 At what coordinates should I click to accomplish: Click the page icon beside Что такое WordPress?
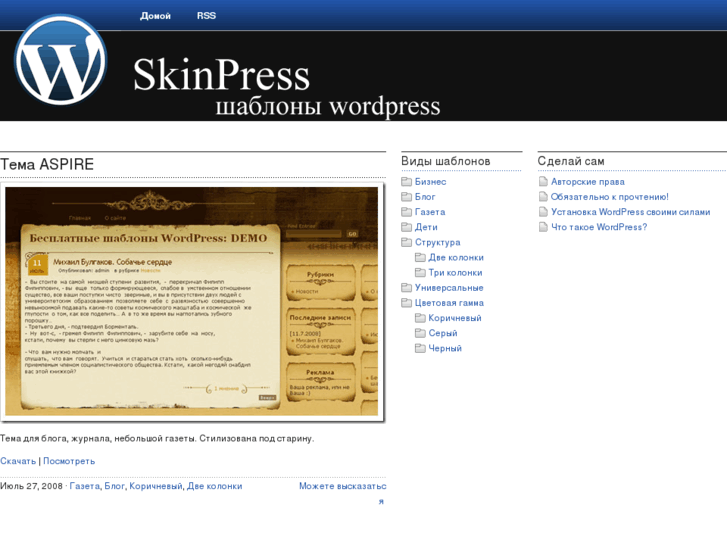coord(543,227)
